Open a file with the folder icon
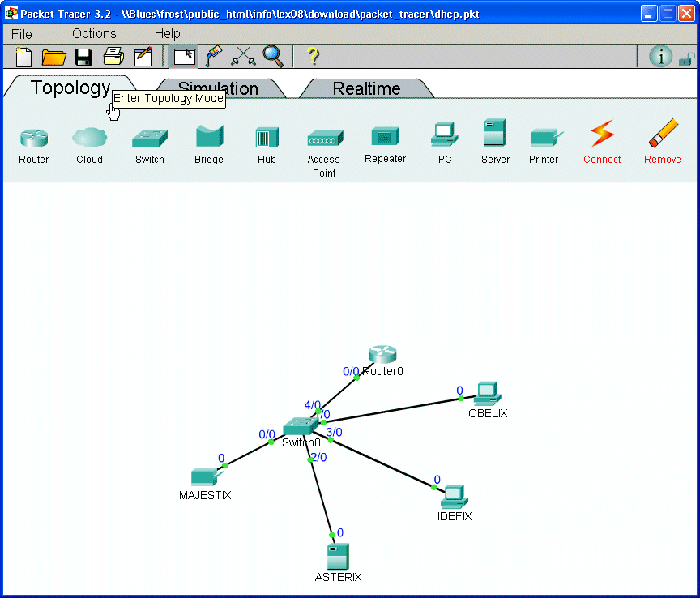The image size is (700, 598). point(53,58)
